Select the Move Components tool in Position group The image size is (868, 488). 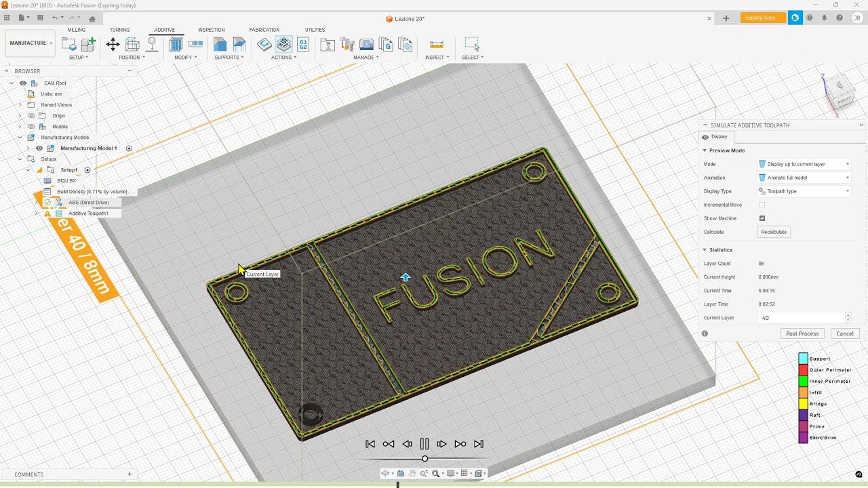[x=113, y=44]
